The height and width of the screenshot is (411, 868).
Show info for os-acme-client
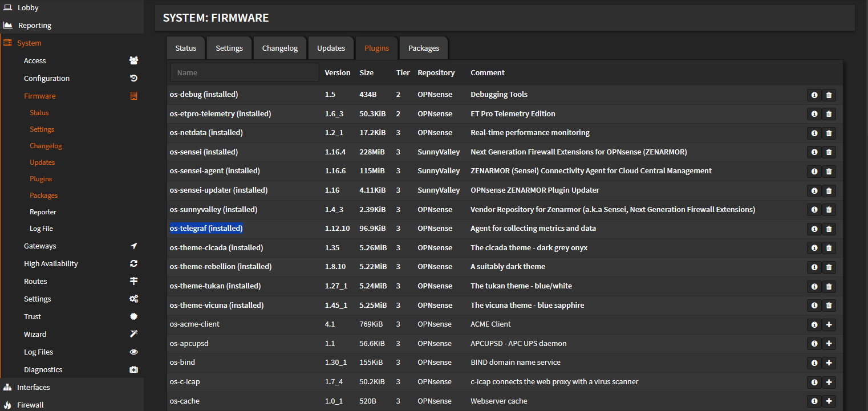[814, 325]
